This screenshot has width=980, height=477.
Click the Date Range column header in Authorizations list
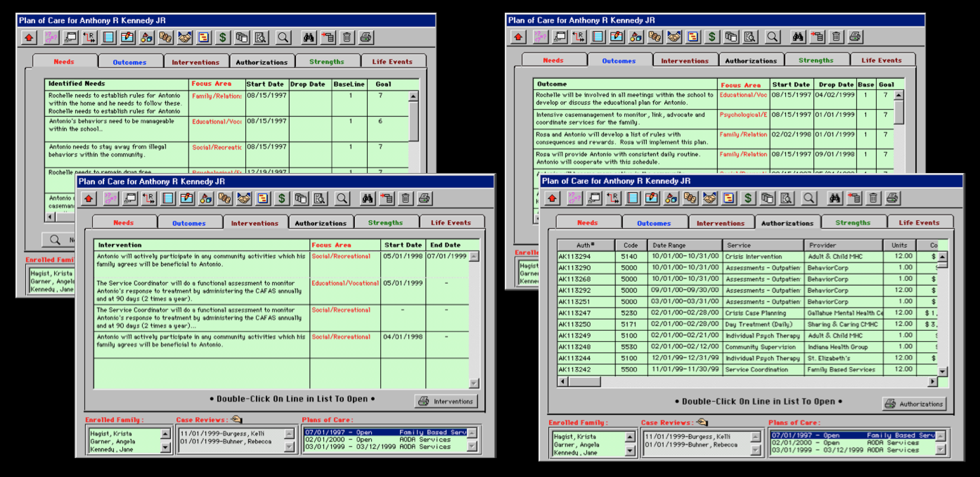(x=684, y=245)
